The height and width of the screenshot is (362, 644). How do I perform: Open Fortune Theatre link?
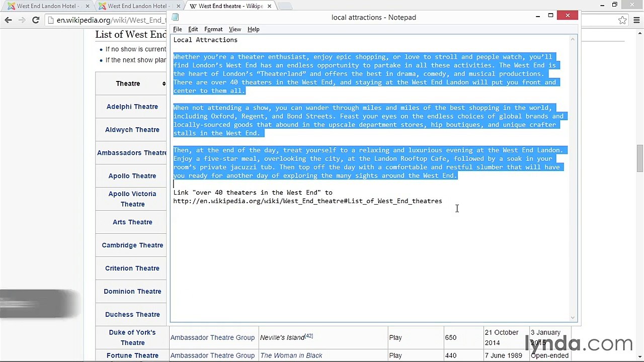point(132,355)
